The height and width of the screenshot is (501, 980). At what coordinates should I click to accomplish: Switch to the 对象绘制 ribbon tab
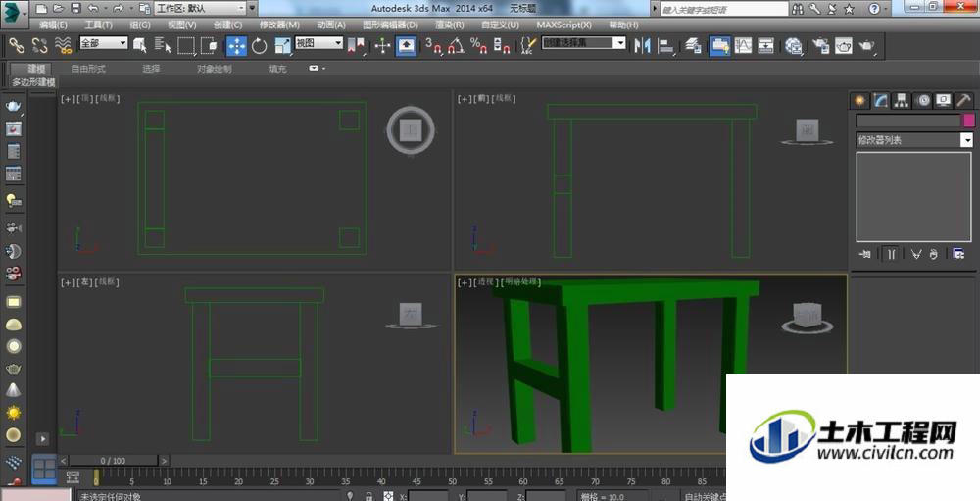click(215, 69)
